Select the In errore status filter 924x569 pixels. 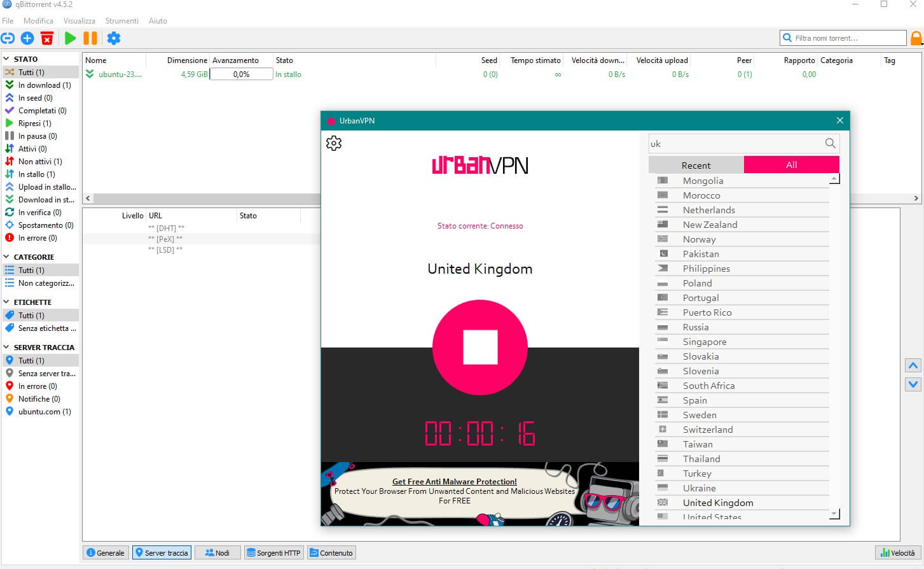[41, 238]
